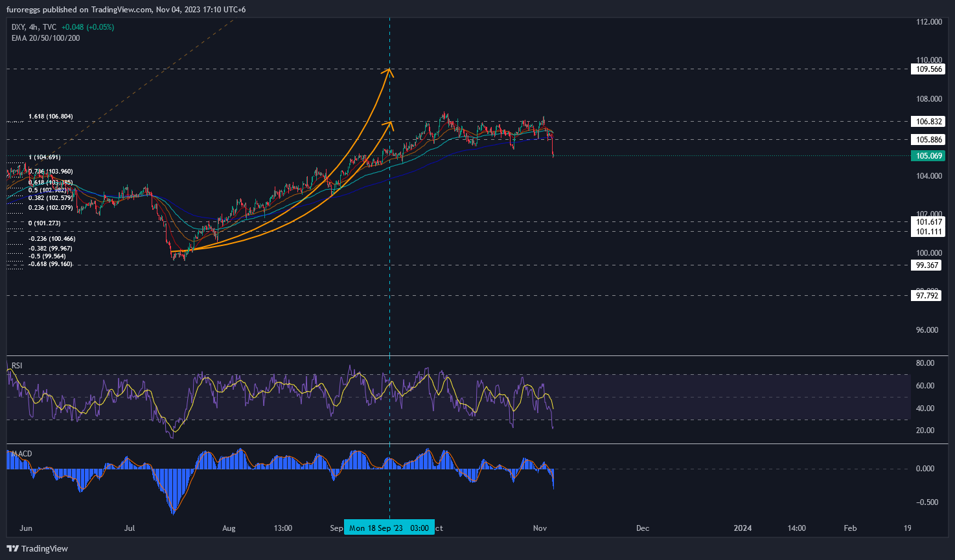Image resolution: width=955 pixels, height=560 pixels.
Task: Click the 112.000 price axis value
Action: (929, 22)
